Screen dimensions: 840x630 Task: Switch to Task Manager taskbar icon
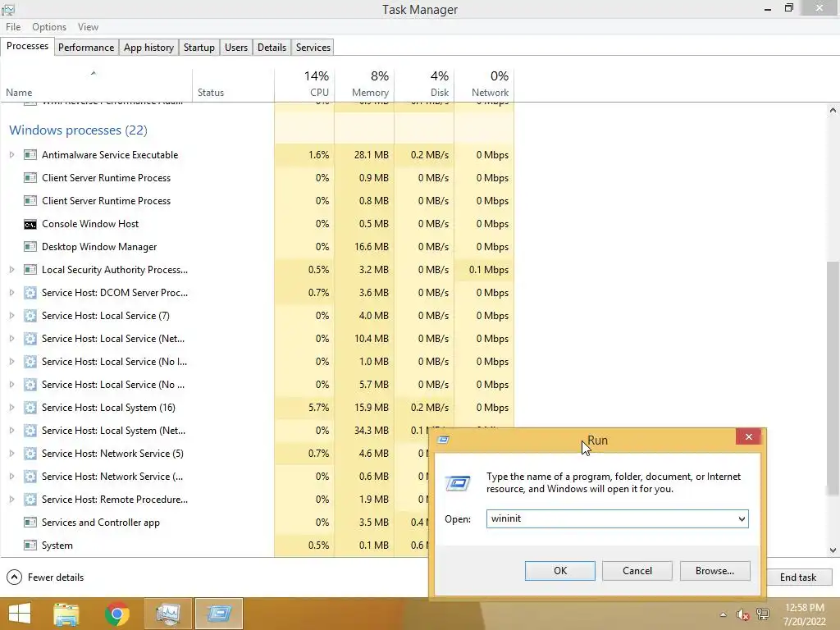(167, 614)
